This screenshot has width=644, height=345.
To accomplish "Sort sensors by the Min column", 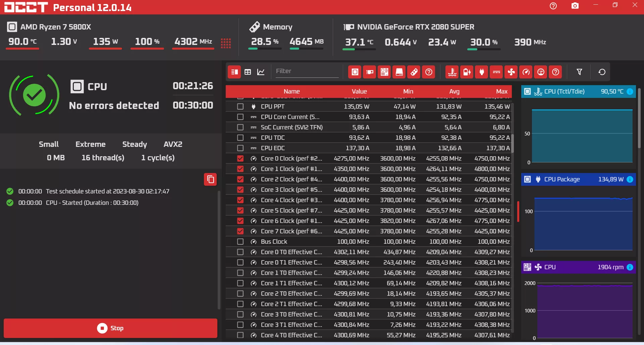I will pyautogui.click(x=408, y=92).
